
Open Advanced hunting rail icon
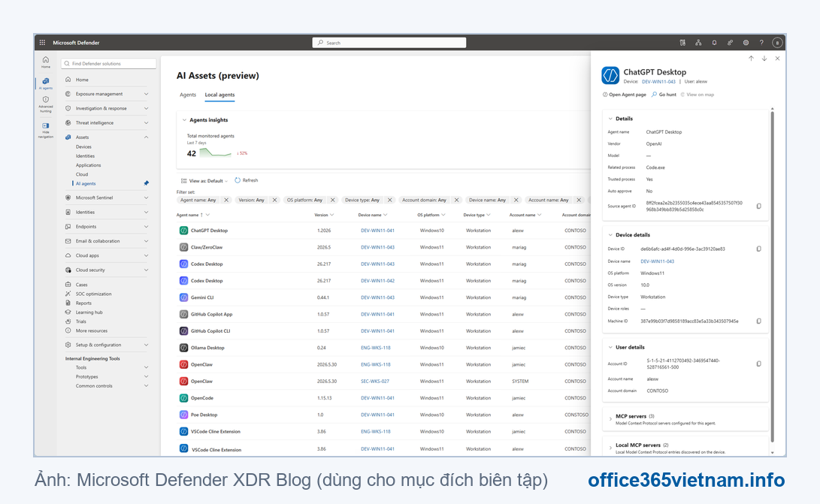coord(46,104)
